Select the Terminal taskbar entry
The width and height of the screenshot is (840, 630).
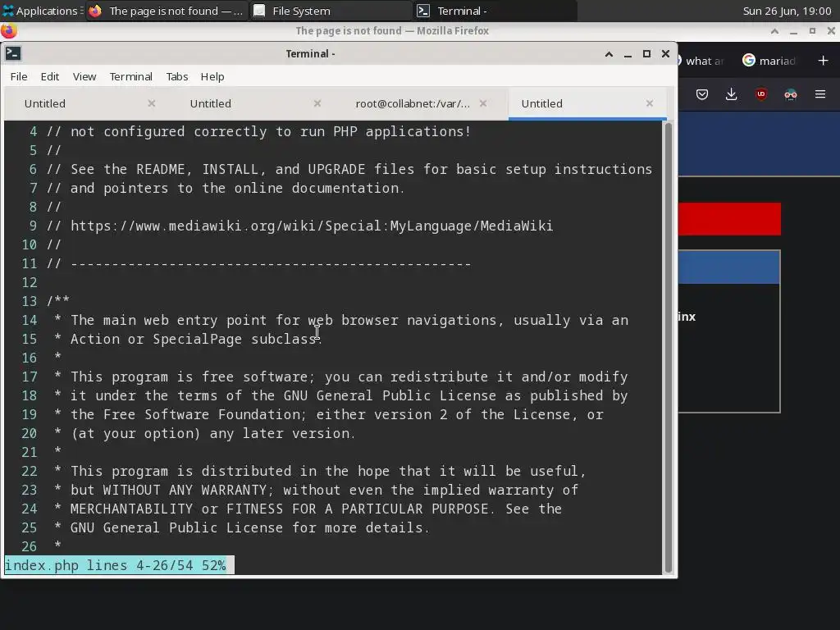pyautogui.click(x=495, y=11)
